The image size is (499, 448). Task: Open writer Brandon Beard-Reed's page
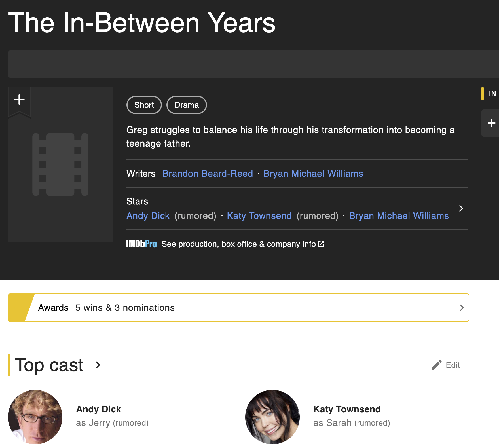pyautogui.click(x=208, y=174)
